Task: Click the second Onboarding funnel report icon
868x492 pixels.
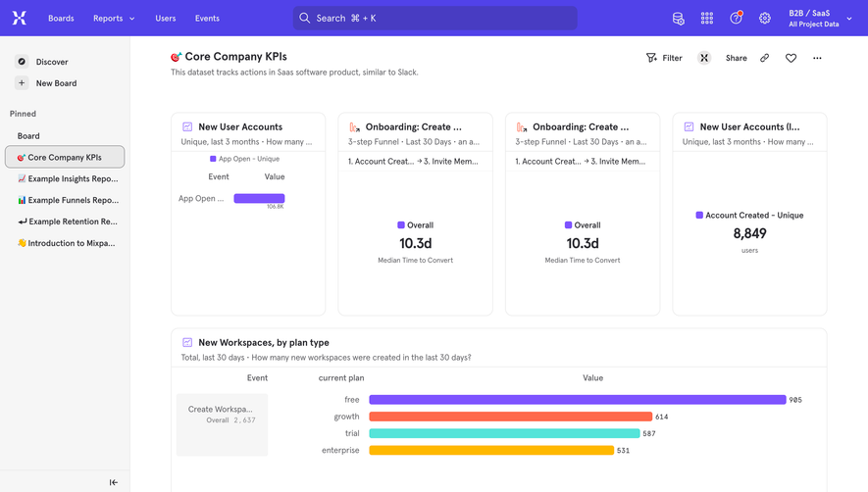Action: [522, 126]
